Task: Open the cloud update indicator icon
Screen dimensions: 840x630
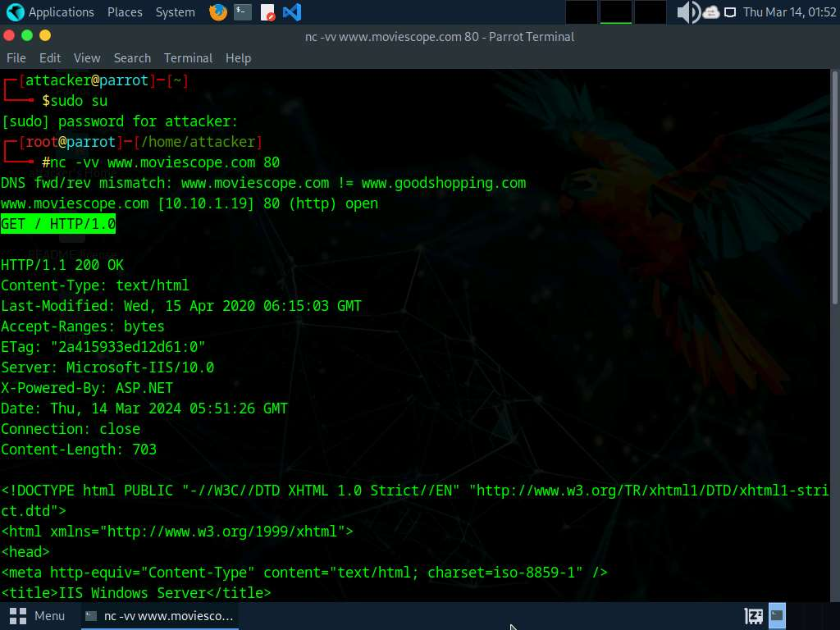Action: coord(710,12)
